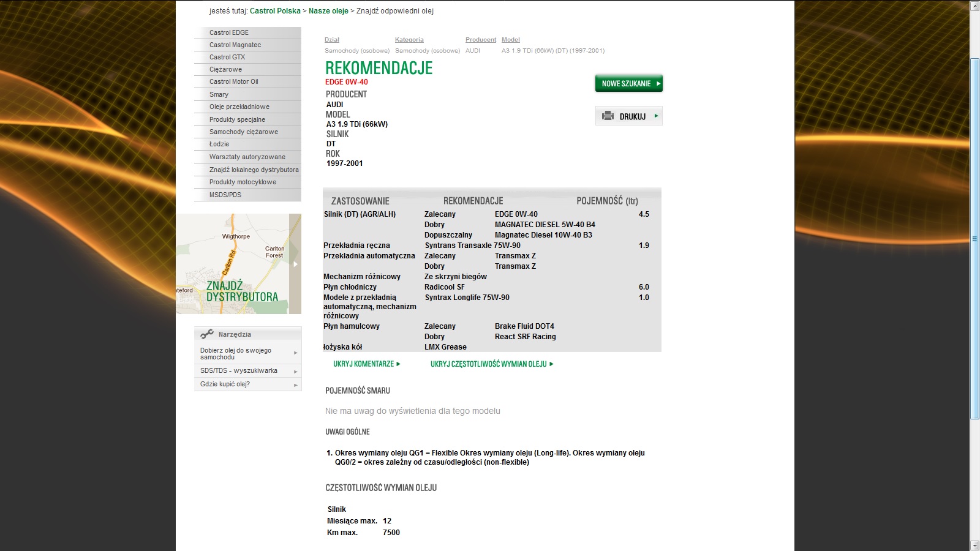Open Produkty specjalne menu item
Image resolution: width=980 pixels, height=551 pixels.
point(247,119)
